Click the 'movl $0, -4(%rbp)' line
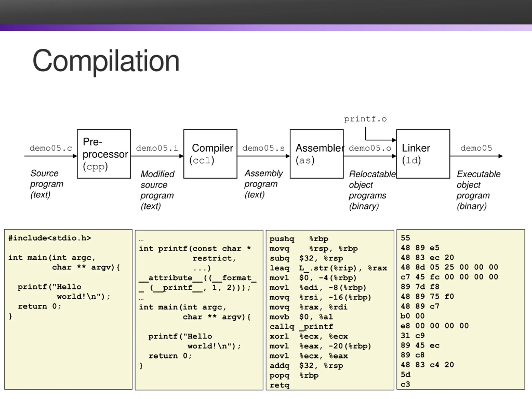The width and height of the screenshot is (532, 399). pyautogui.click(x=313, y=278)
